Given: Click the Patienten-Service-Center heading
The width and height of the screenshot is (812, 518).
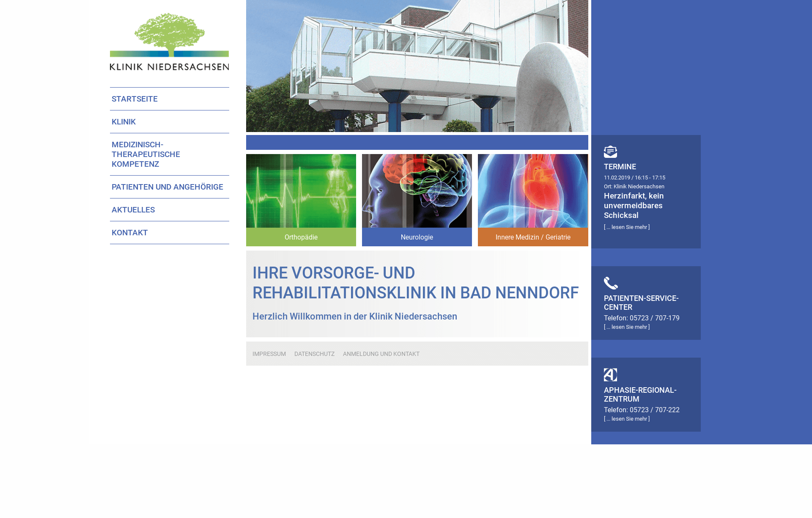Looking at the screenshot, I should pyautogui.click(x=641, y=303).
